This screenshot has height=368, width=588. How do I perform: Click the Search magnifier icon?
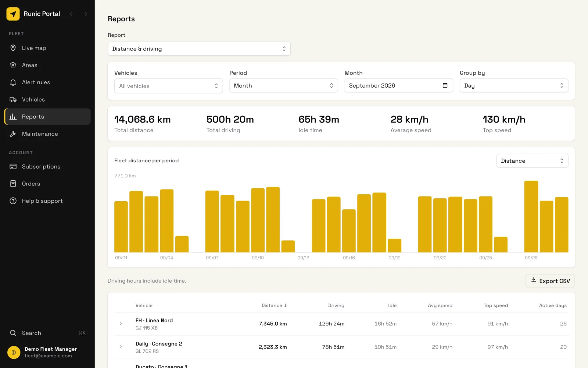(x=13, y=333)
